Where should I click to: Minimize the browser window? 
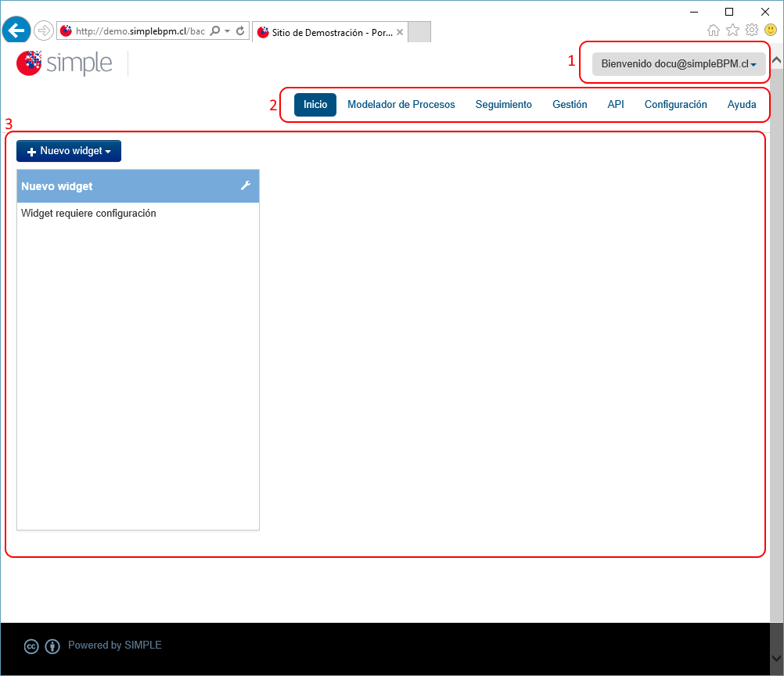(x=694, y=12)
